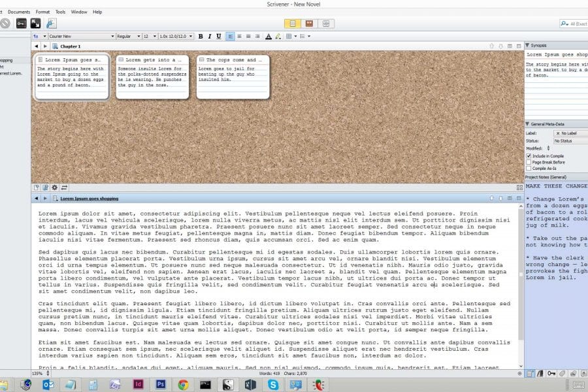Open Skype from the taskbar
This screenshot has height=392, width=588.
pyautogui.click(x=273, y=385)
